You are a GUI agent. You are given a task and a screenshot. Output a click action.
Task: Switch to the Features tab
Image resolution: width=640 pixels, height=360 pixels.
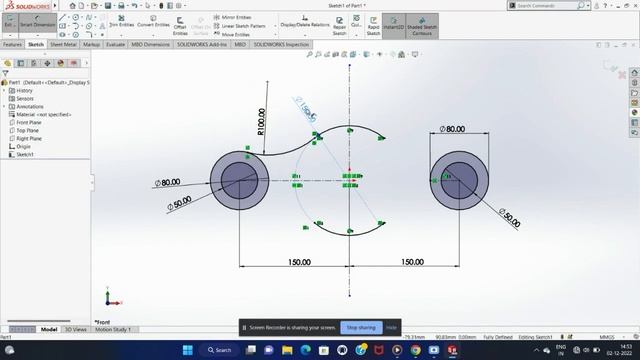(12, 44)
